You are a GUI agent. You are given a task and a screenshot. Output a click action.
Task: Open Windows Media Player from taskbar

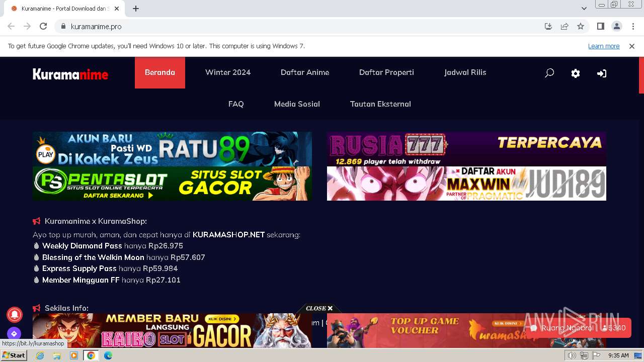click(74, 355)
